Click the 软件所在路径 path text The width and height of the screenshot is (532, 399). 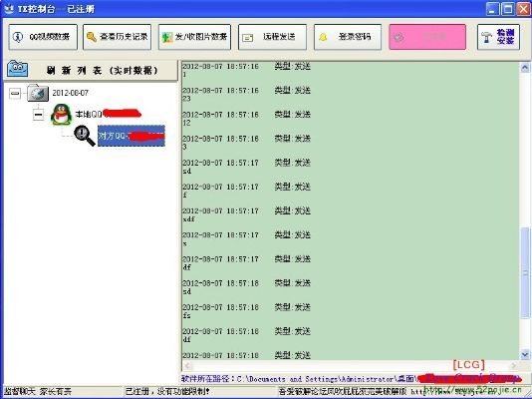click(299, 379)
